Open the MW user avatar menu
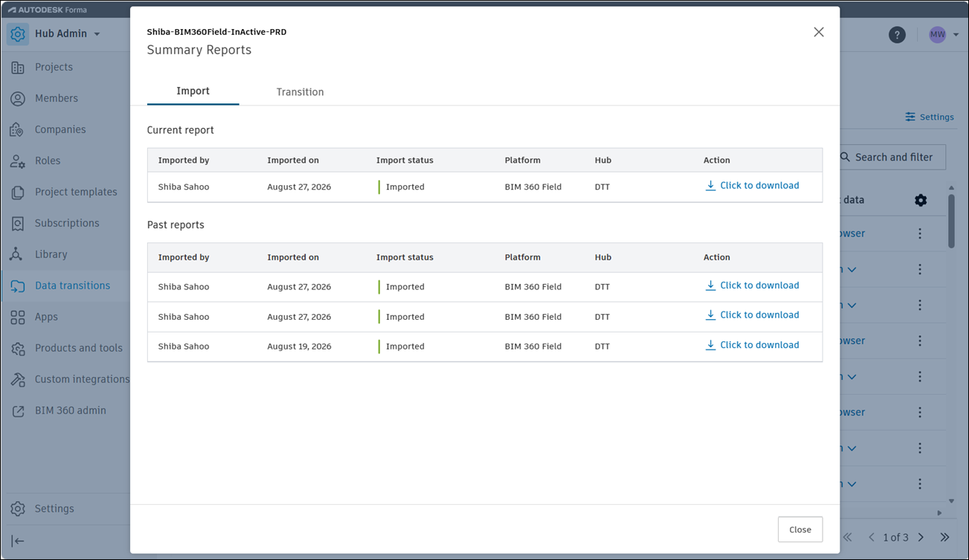The image size is (969, 560). [x=937, y=34]
